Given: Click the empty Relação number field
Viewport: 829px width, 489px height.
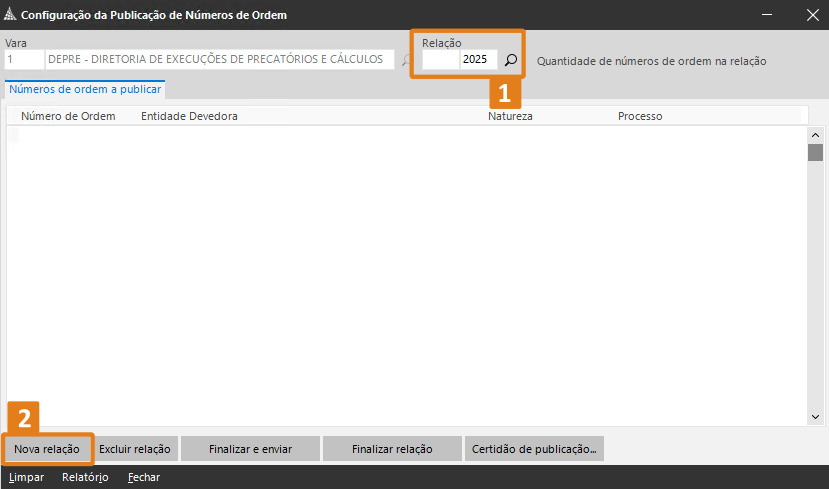Looking at the screenshot, I should [440, 59].
